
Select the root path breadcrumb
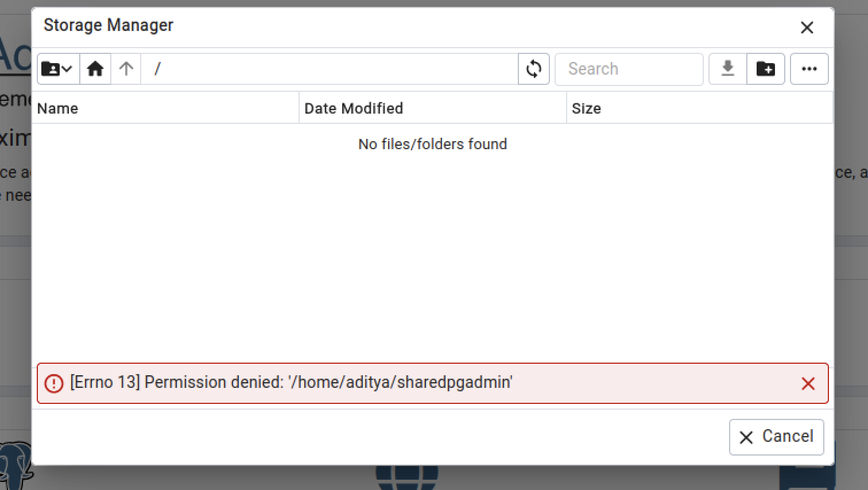157,68
